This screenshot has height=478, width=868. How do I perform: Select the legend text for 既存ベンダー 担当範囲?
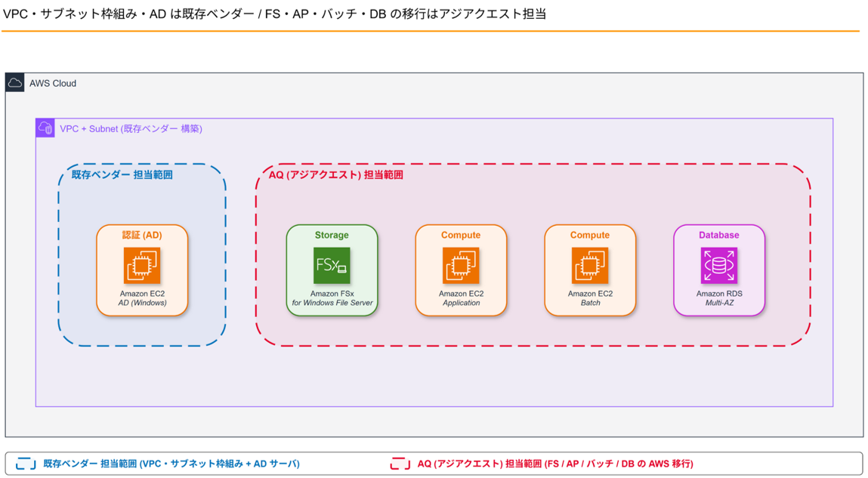pyautogui.click(x=171, y=464)
